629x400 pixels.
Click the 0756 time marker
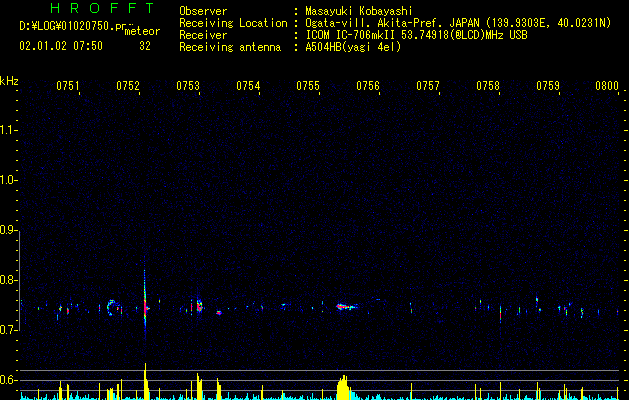point(368,86)
